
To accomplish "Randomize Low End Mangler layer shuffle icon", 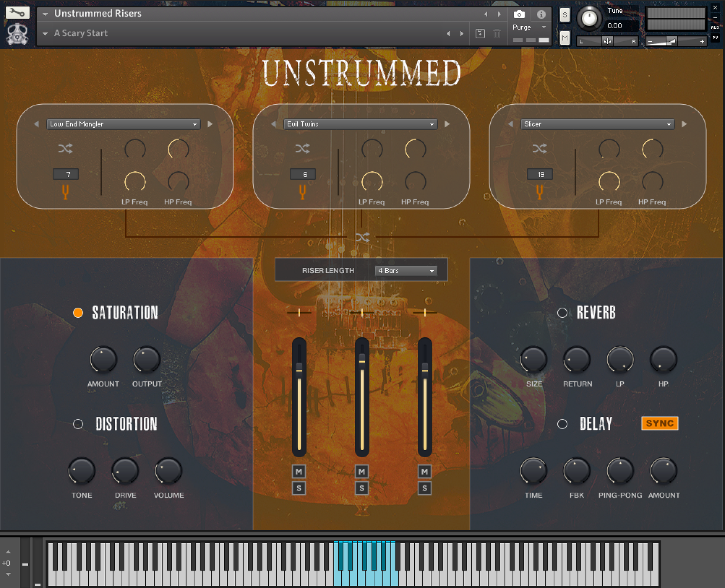I will [x=66, y=149].
